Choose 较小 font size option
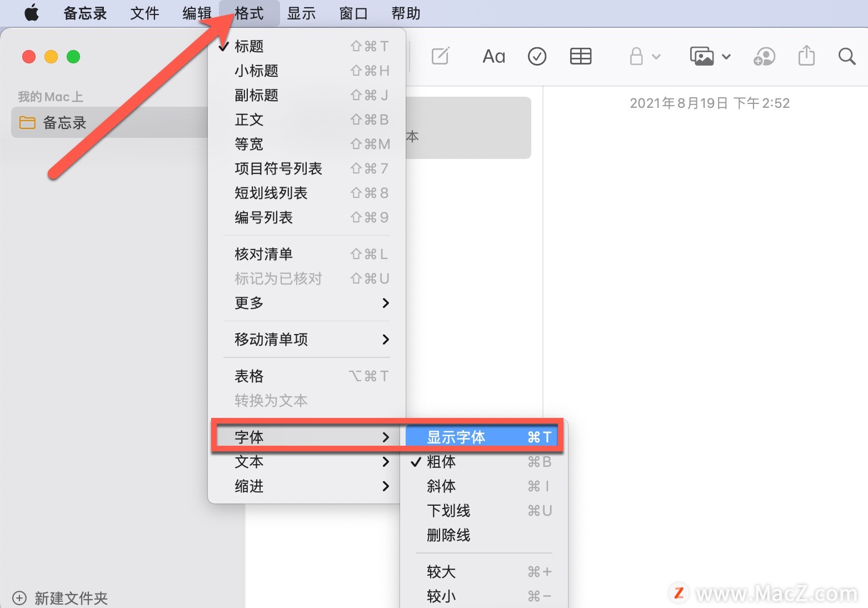The image size is (868, 608). pos(483,596)
